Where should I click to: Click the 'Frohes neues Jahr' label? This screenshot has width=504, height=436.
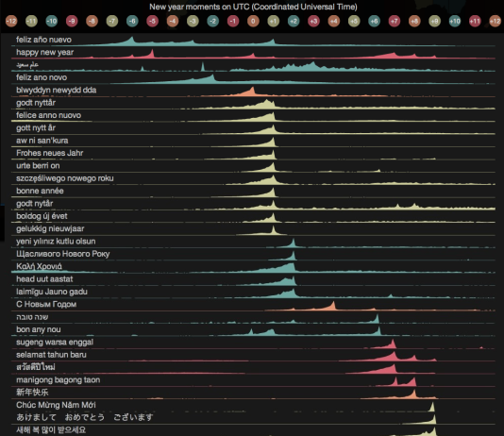(x=49, y=153)
